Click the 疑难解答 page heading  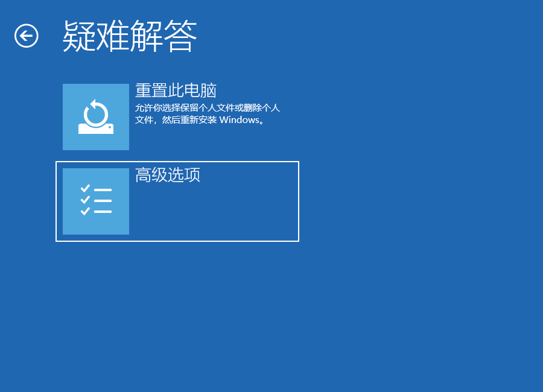tap(130, 36)
